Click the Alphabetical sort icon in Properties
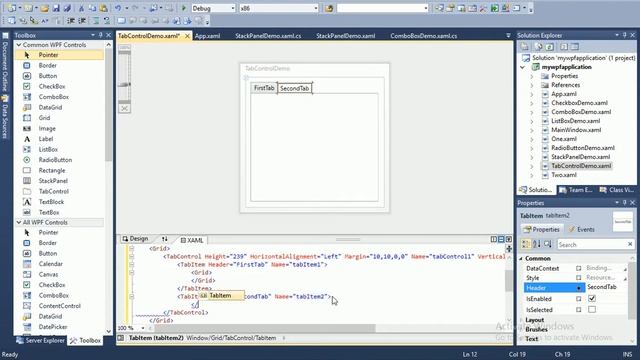The image size is (640, 360). [537, 244]
